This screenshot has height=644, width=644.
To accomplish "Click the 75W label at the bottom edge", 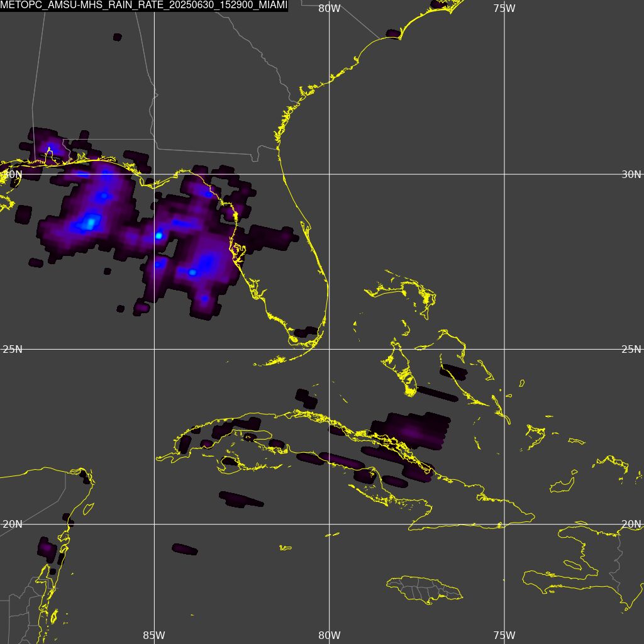I will pos(504,635).
